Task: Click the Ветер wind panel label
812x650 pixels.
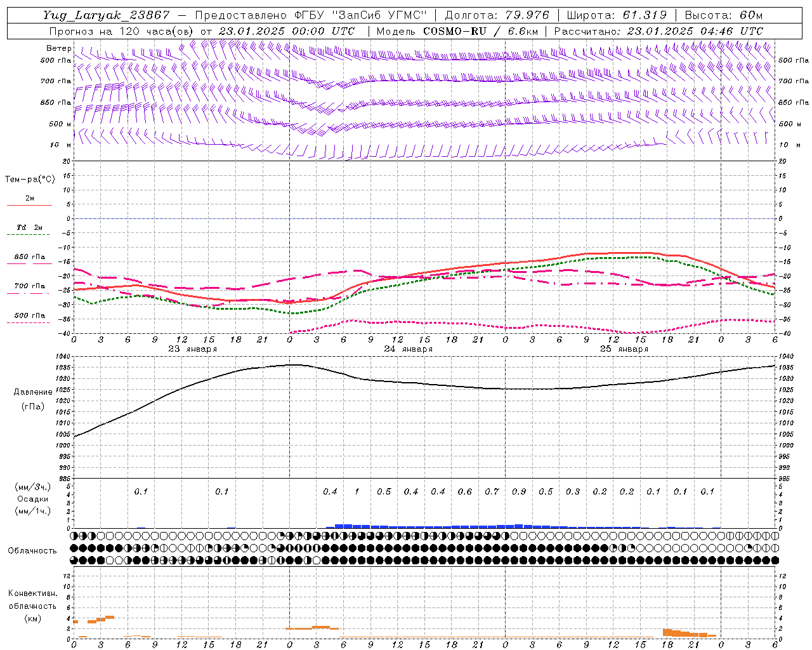Action: click(x=59, y=48)
